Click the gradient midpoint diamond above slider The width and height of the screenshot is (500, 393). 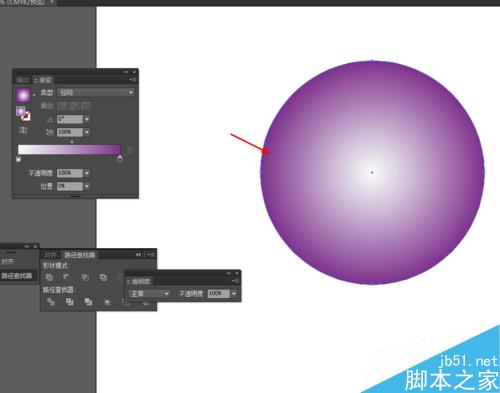click(x=72, y=142)
